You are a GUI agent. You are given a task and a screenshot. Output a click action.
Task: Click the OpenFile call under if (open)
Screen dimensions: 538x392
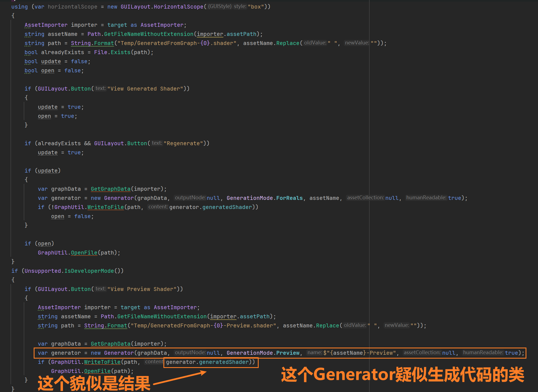84,253
